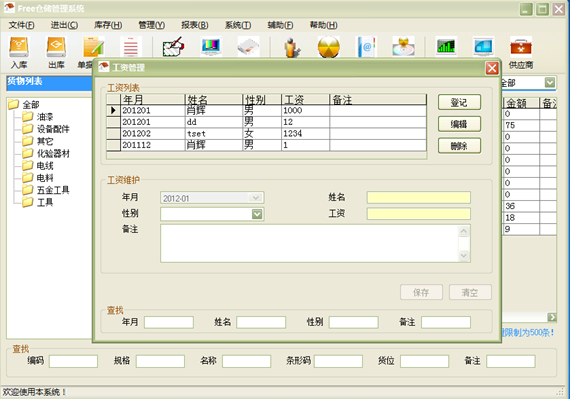Click the dd name cell
This screenshot has width=570, height=399.
(x=214, y=122)
